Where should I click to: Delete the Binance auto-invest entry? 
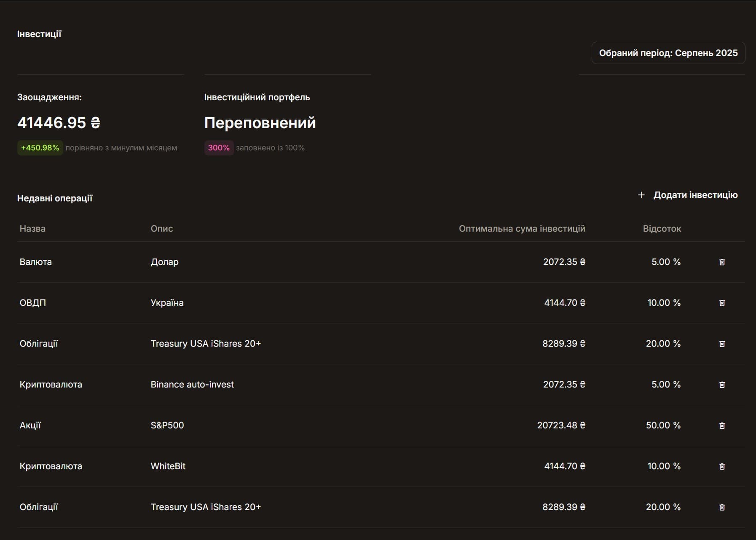point(722,385)
